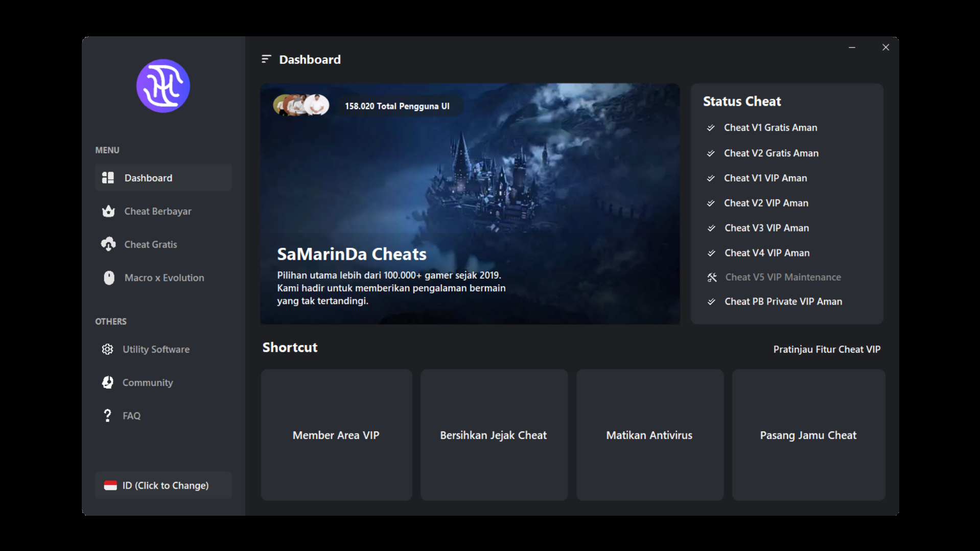Open the ID language change selector
The width and height of the screenshot is (980, 551).
click(164, 485)
